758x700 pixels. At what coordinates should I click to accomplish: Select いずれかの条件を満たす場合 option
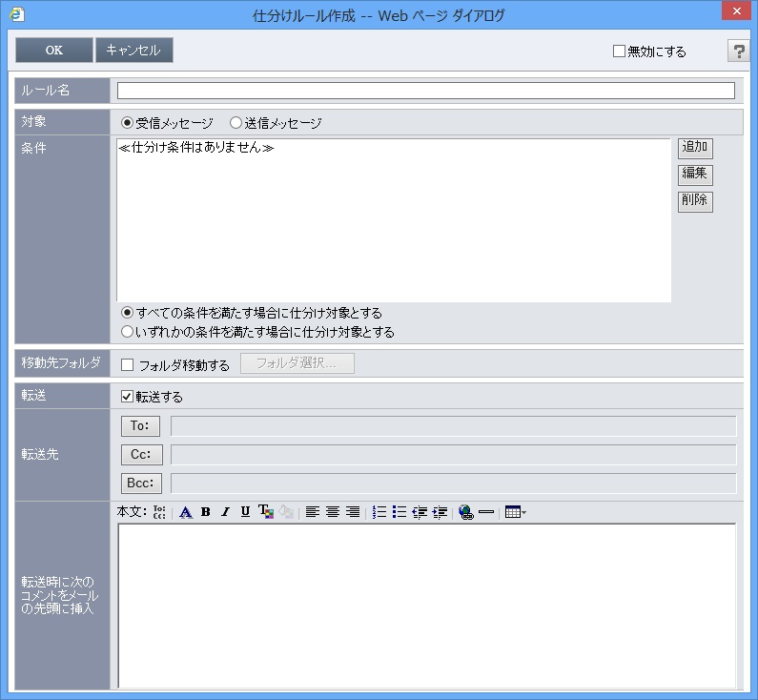[128, 332]
